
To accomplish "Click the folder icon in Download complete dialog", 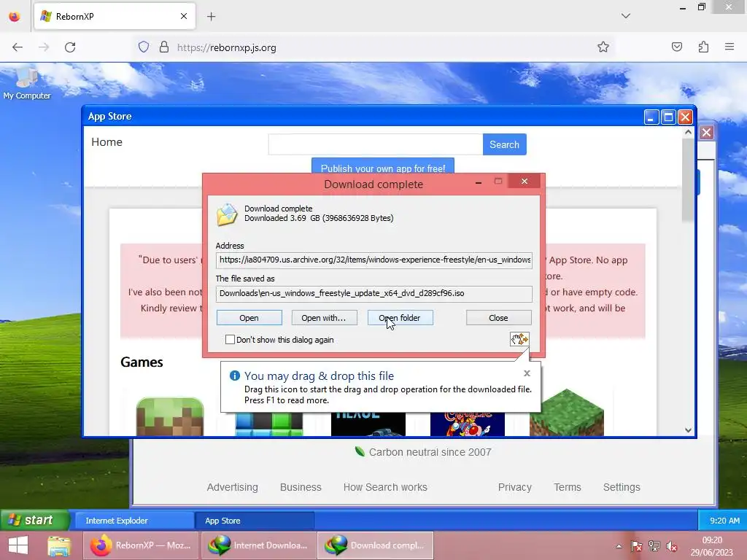I will coord(227,214).
